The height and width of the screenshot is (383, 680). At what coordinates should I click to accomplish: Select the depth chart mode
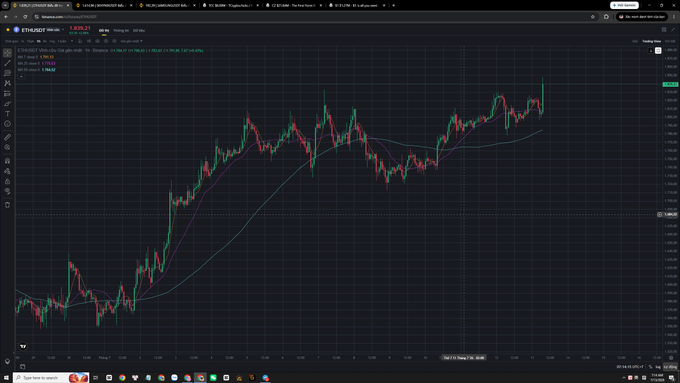pos(670,41)
